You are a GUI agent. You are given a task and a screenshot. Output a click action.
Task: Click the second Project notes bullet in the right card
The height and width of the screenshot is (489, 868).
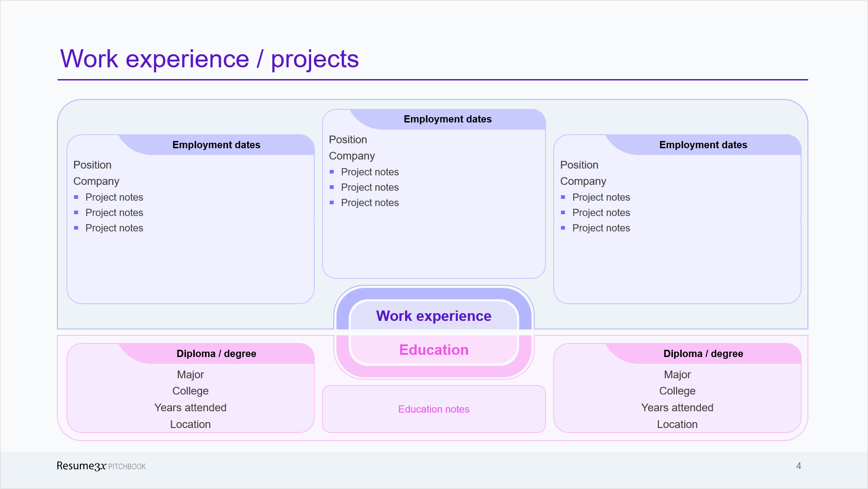601,213
